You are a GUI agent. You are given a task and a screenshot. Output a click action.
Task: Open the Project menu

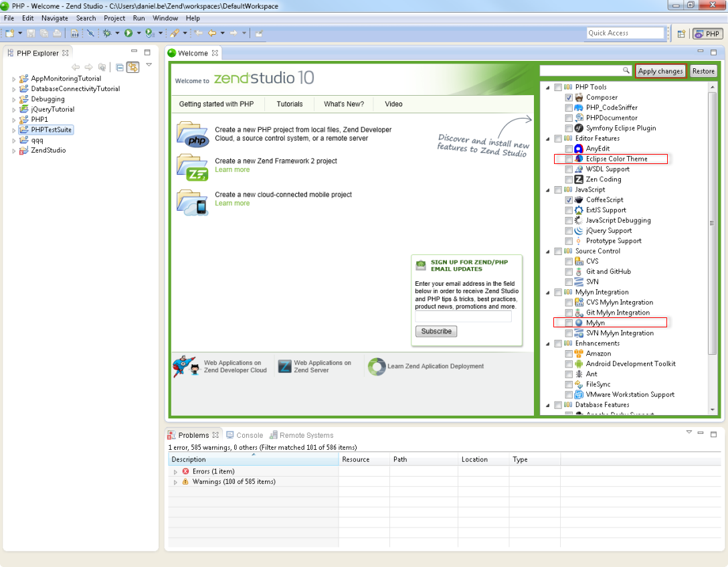[x=114, y=18]
